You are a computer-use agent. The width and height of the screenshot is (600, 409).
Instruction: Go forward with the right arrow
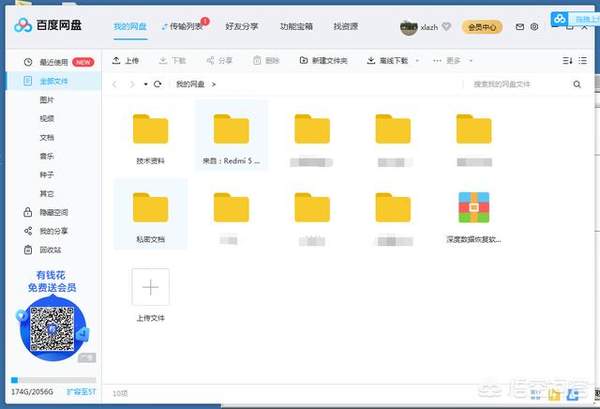[132, 84]
